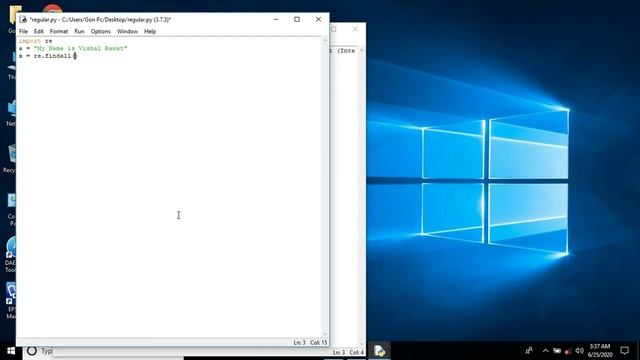Open the Help menu
This screenshot has height=360, width=640.
click(x=150, y=31)
